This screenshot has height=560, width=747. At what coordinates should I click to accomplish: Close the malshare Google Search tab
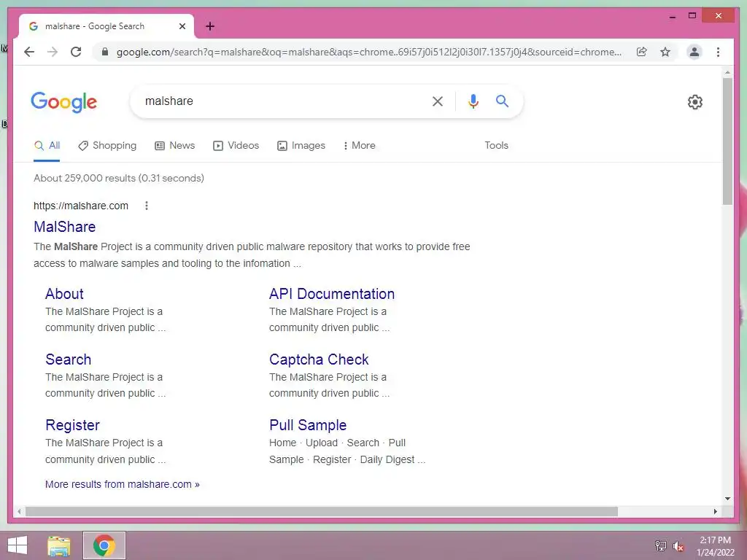182,26
